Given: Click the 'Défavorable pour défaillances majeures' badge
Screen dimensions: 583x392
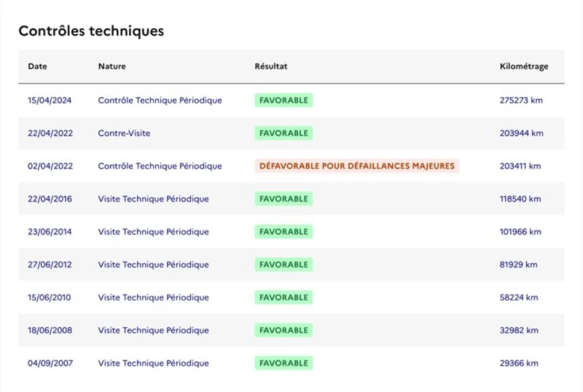Looking at the screenshot, I should pos(356,166).
